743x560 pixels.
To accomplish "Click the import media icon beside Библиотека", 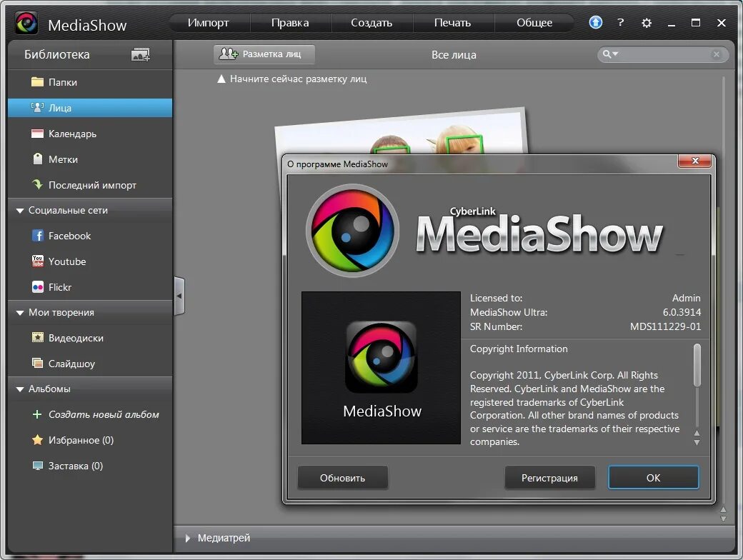I will pos(140,54).
